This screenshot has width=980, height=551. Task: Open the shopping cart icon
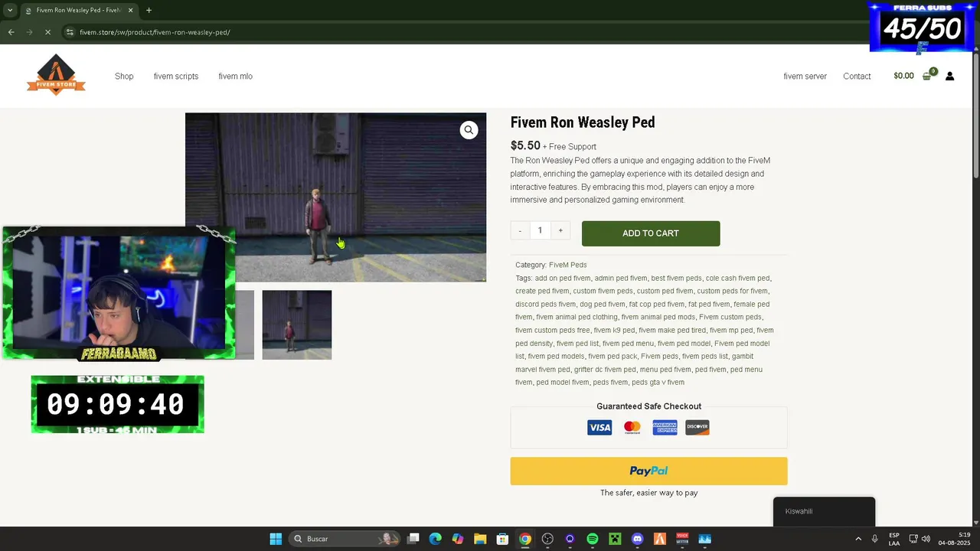coord(928,76)
